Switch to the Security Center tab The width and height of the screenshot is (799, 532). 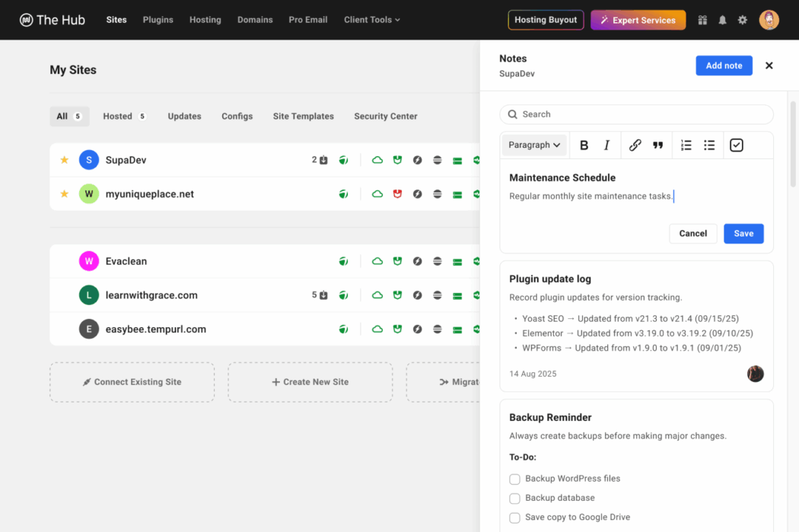pos(385,116)
